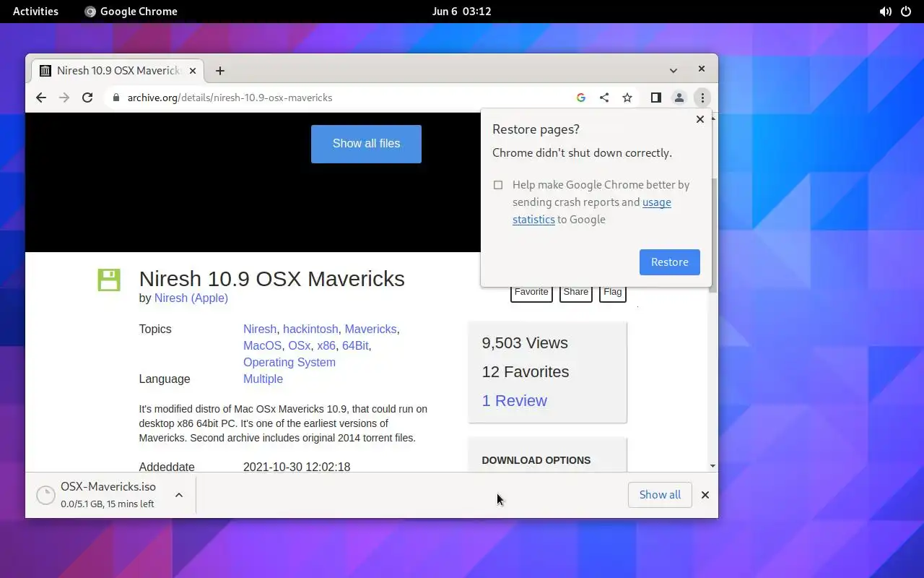
Task: Open the Niresh topic link
Action: pyautogui.click(x=260, y=329)
